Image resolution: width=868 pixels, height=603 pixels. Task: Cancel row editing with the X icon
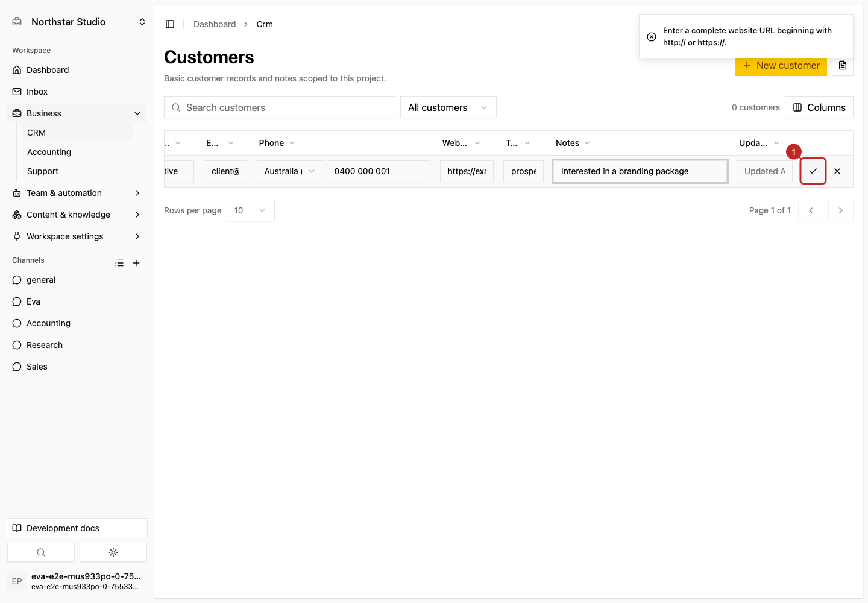837,171
